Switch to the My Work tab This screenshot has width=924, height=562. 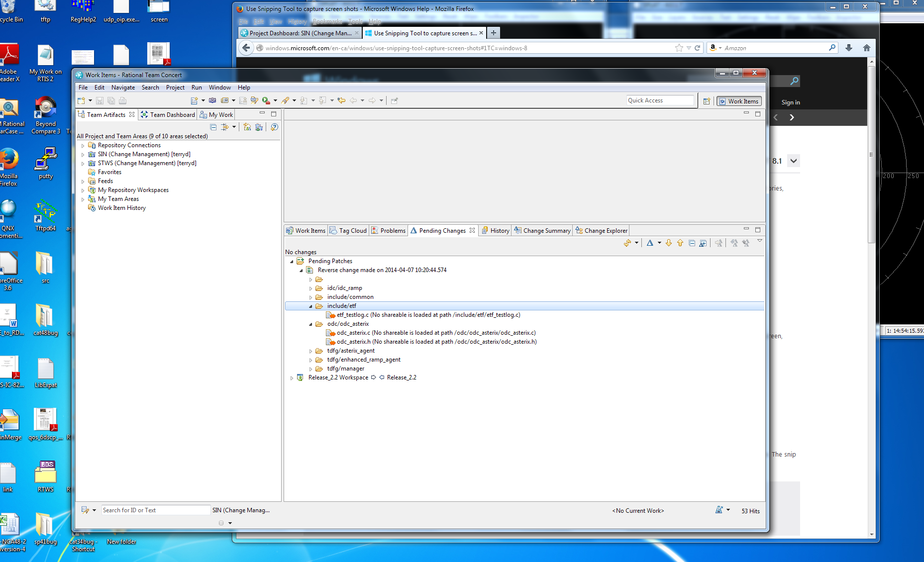tap(216, 115)
